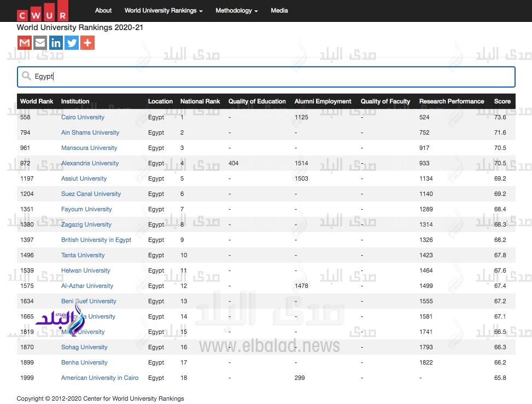The width and height of the screenshot is (532, 404).
Task: Select American University in Cairo's value 299
Action: (x=300, y=378)
